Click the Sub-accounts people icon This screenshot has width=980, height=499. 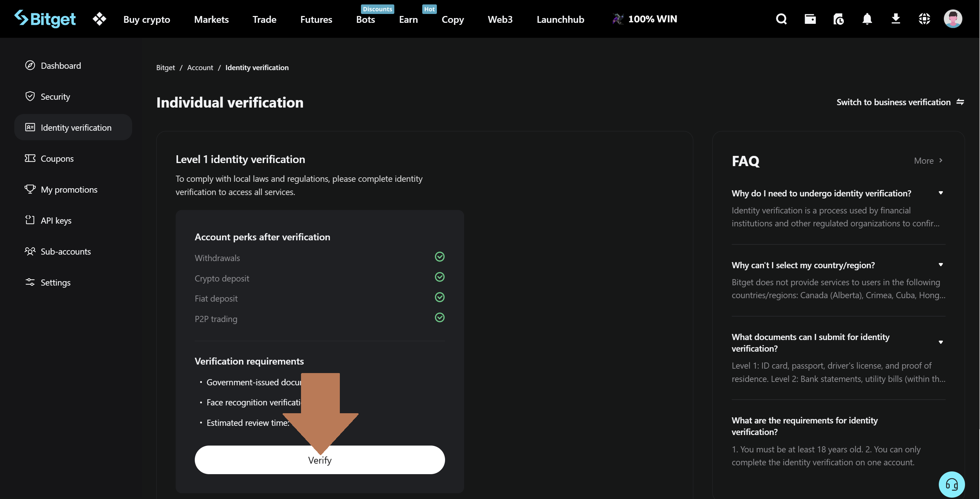click(x=30, y=251)
